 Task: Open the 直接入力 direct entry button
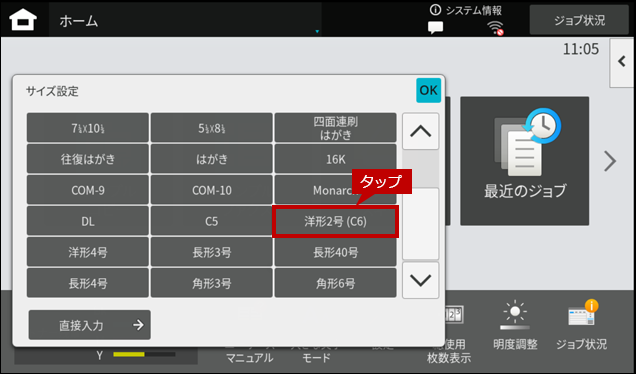point(90,325)
